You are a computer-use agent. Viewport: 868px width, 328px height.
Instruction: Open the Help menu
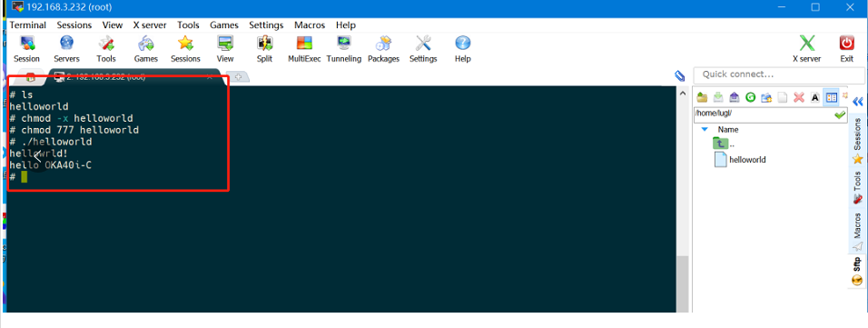pyautogui.click(x=345, y=25)
